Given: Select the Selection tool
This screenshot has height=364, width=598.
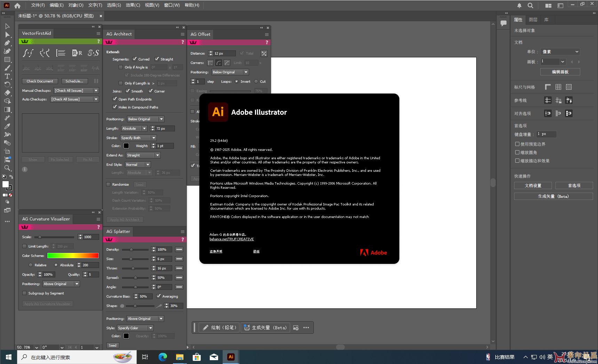Looking at the screenshot, I should point(7,26).
